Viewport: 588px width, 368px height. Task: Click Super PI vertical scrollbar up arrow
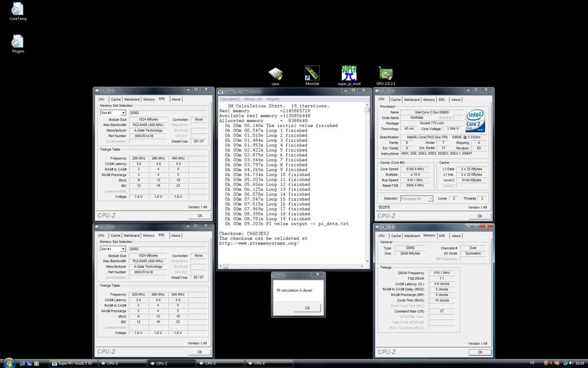[x=367, y=105]
